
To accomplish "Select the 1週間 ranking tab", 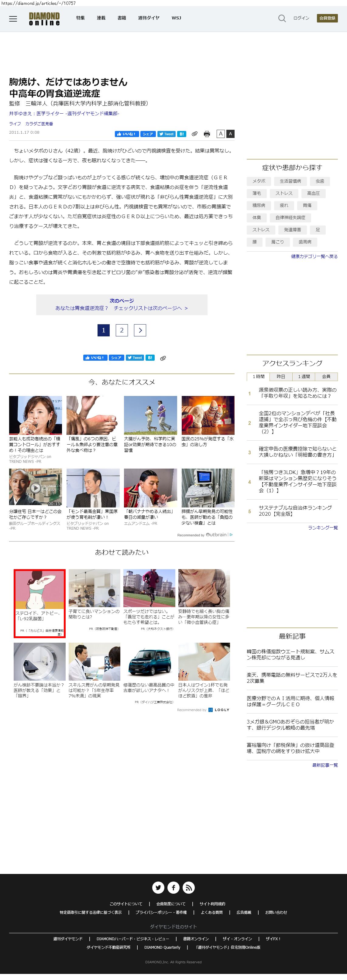I will (x=304, y=377).
